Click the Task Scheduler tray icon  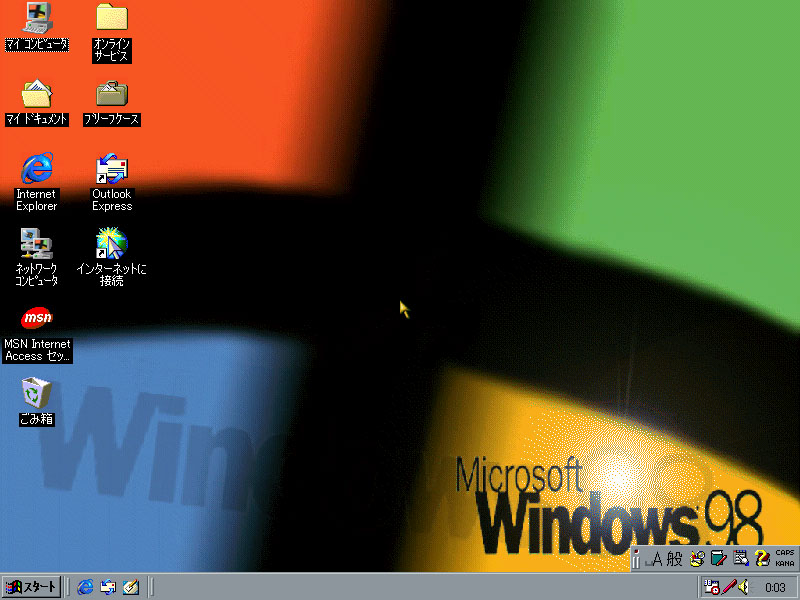coord(711,587)
